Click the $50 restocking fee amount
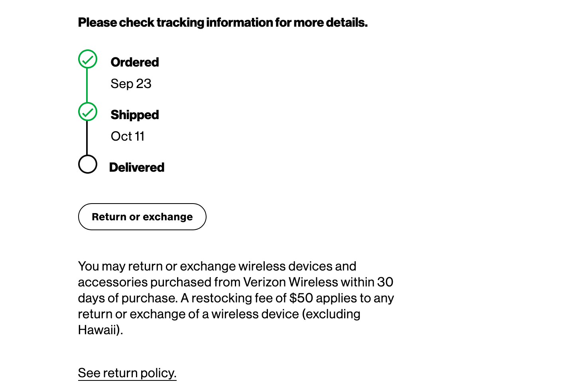 (x=301, y=298)
